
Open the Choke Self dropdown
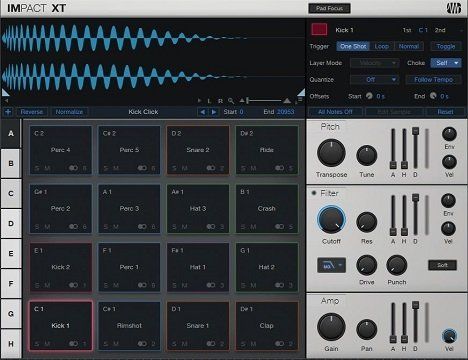pyautogui.click(x=446, y=63)
